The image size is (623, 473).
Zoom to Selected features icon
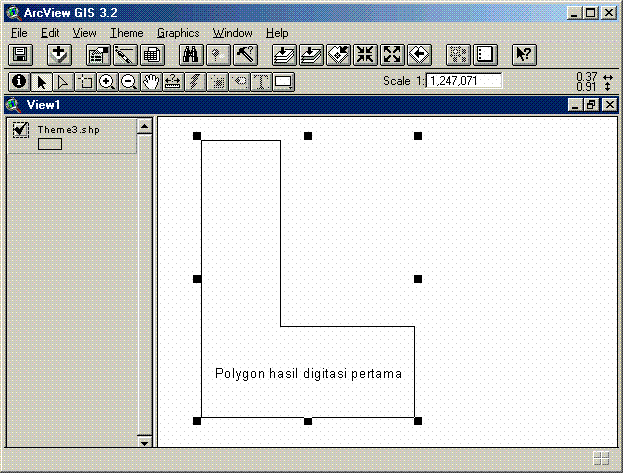click(338, 55)
